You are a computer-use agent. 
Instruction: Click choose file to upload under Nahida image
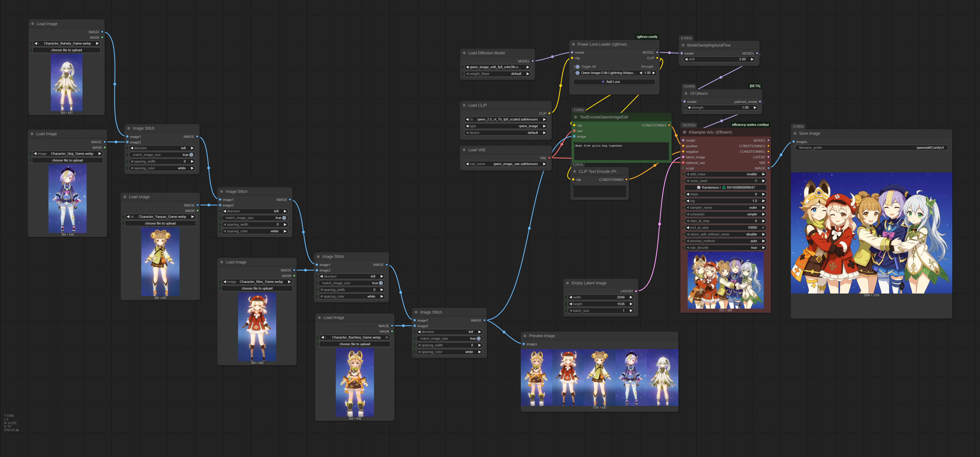(67, 50)
